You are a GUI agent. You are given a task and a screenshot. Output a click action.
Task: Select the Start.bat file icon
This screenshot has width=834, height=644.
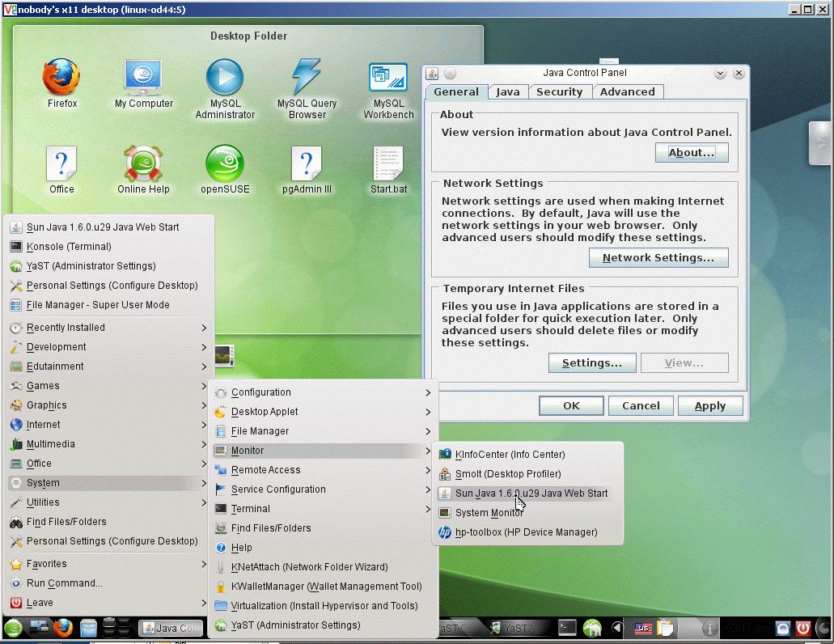pyautogui.click(x=389, y=170)
